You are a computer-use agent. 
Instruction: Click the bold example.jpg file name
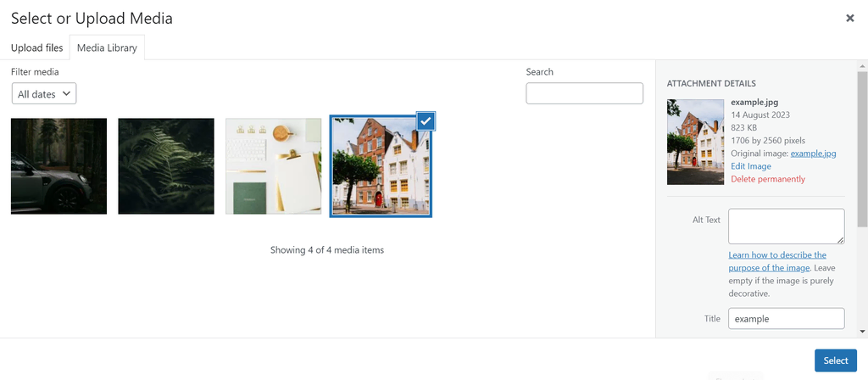click(x=754, y=102)
